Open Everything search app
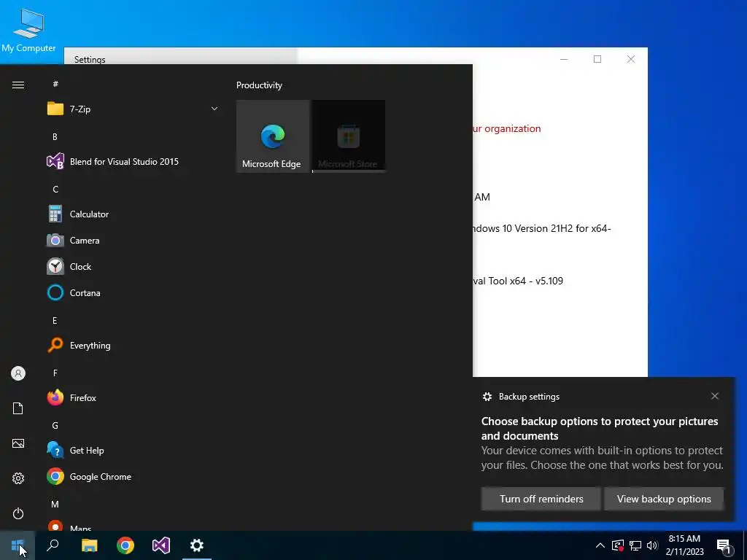747x560 pixels. click(133, 345)
